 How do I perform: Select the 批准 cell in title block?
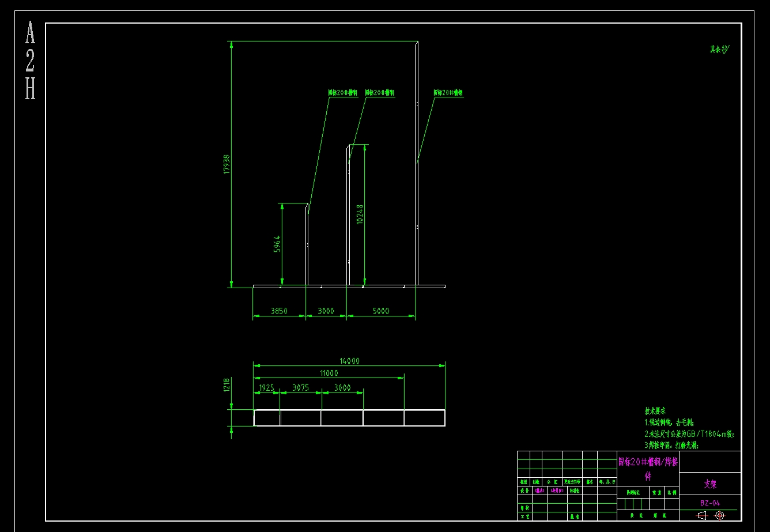(x=575, y=517)
